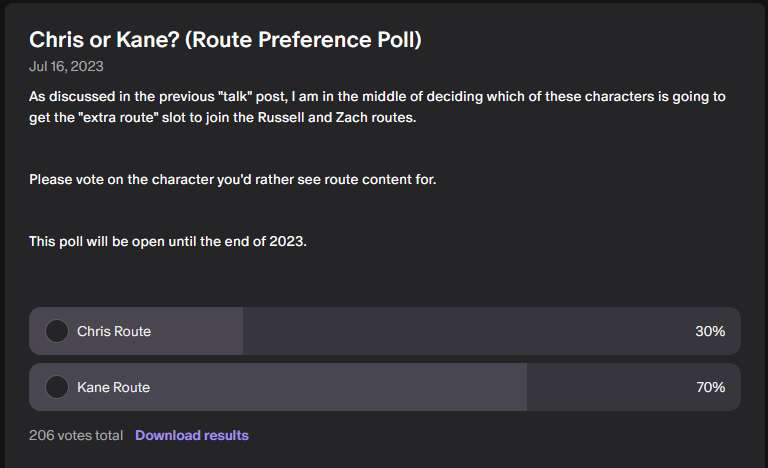Select the Chris Route radio button
Image resolution: width=768 pixels, height=468 pixels.
point(58,331)
